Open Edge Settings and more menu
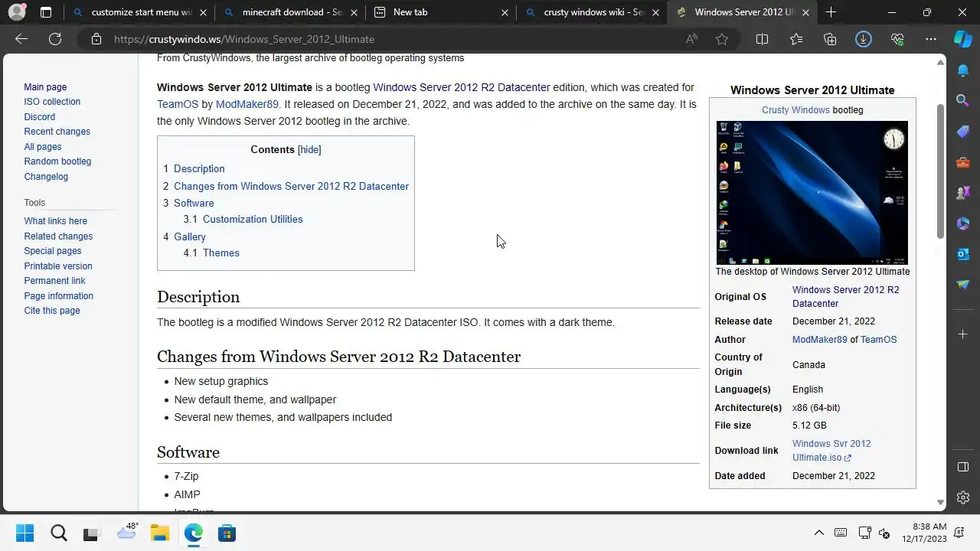 [x=931, y=39]
